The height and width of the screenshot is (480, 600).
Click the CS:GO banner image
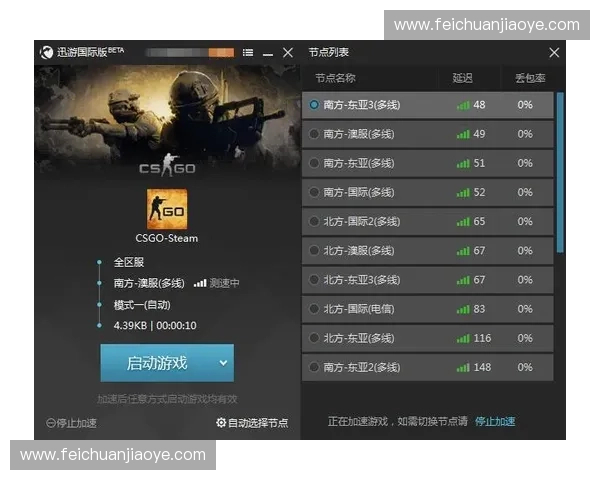pos(167,122)
